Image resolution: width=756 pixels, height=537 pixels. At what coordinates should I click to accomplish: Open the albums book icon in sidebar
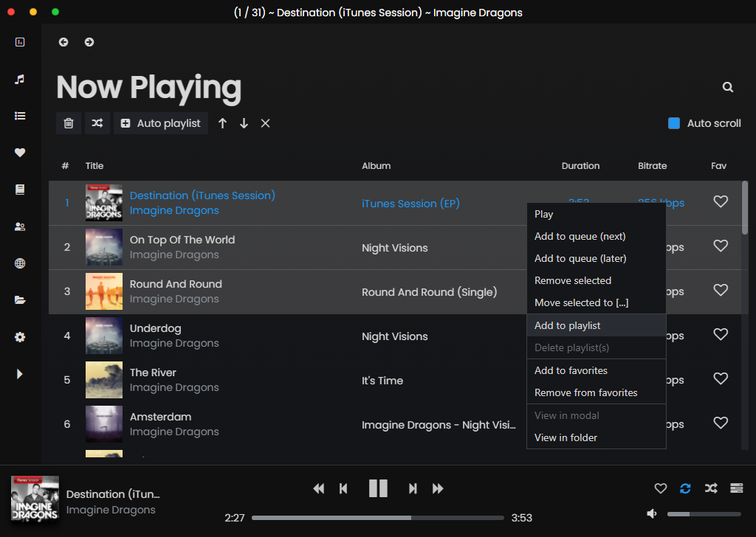click(20, 190)
